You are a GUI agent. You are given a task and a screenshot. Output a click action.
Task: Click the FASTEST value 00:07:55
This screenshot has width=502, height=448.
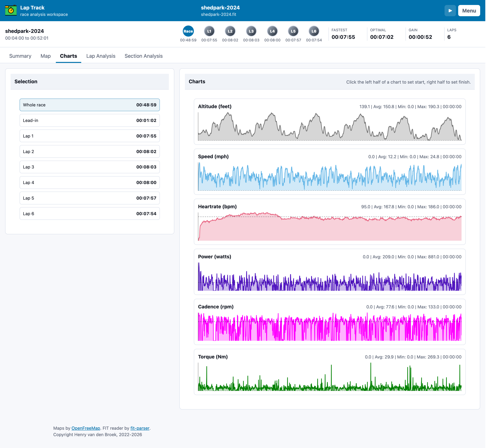343,37
